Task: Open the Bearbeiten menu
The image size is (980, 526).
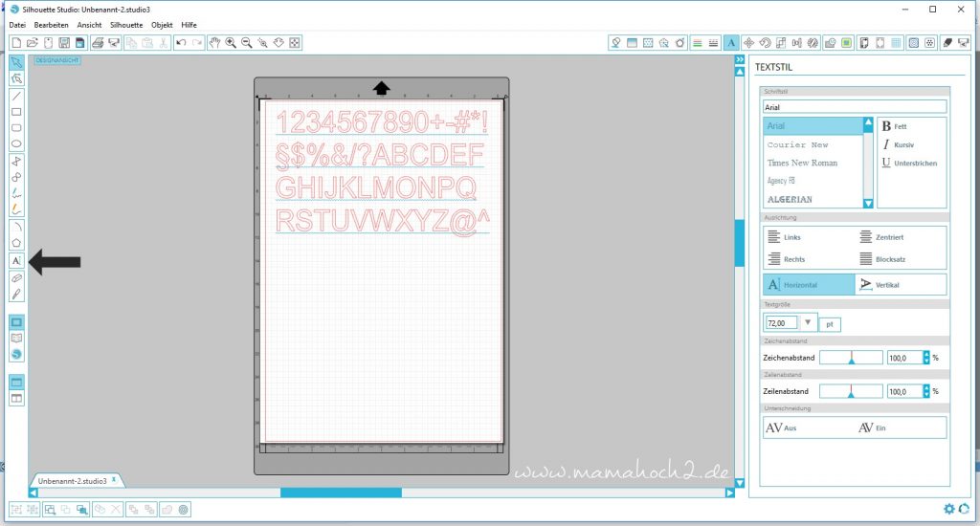Action: 52,25
